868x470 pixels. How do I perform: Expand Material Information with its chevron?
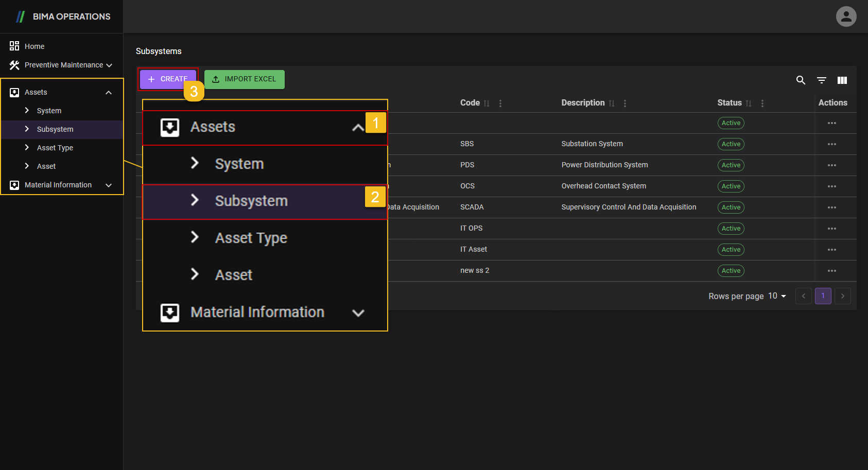[358, 312]
